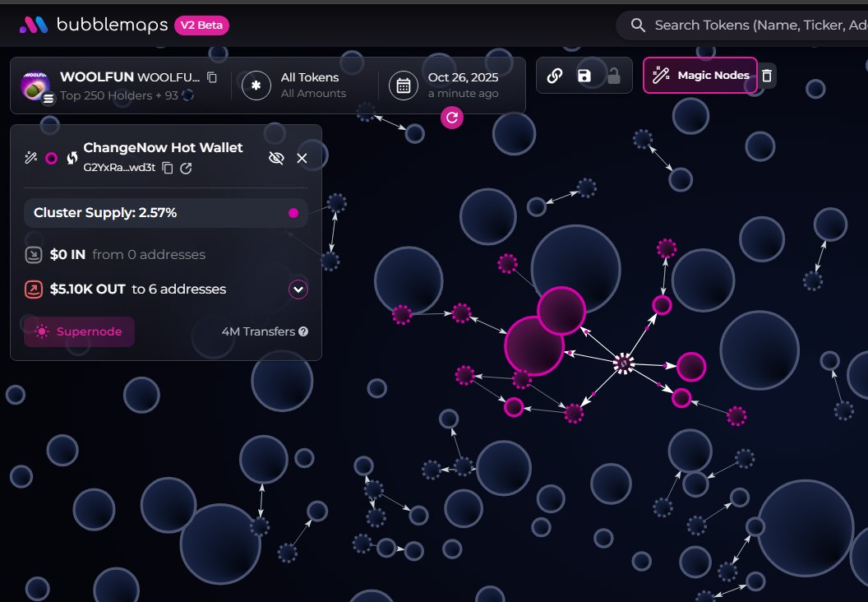Toggle the padlock lock icon
This screenshot has height=602, width=868.
pos(613,76)
